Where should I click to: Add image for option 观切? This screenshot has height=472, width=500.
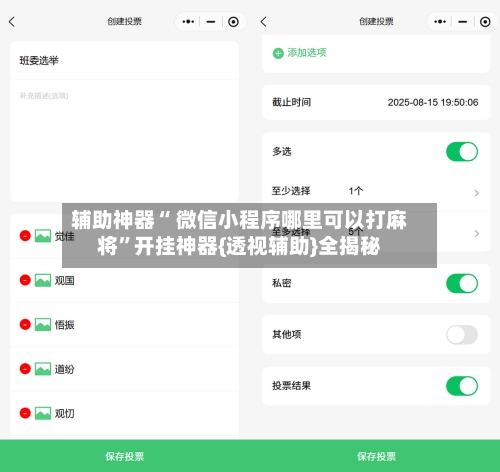[x=43, y=413]
